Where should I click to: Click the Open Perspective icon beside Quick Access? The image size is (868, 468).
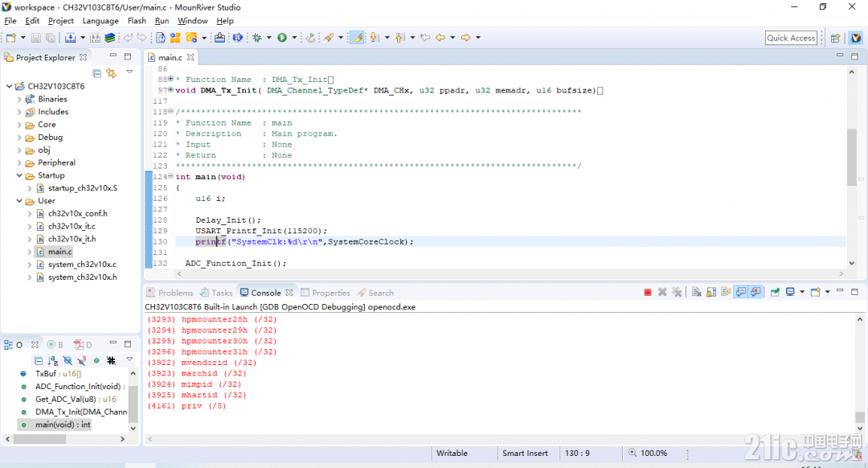[x=835, y=38]
